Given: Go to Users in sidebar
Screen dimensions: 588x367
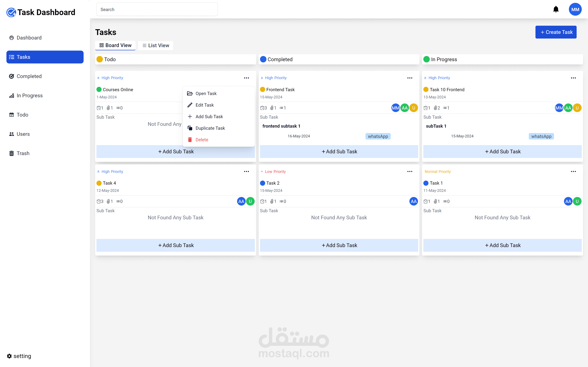Looking at the screenshot, I should point(23,134).
